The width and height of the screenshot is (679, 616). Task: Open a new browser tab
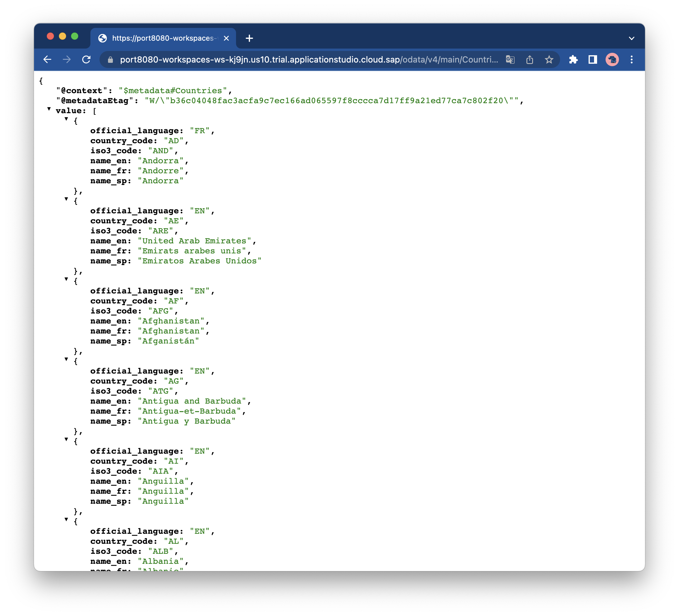[249, 38]
